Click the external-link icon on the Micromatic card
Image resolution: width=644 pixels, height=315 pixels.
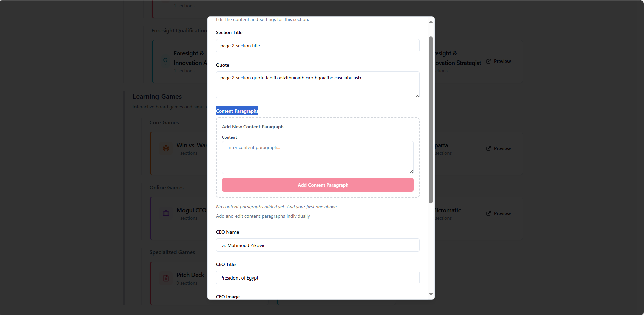click(489, 213)
